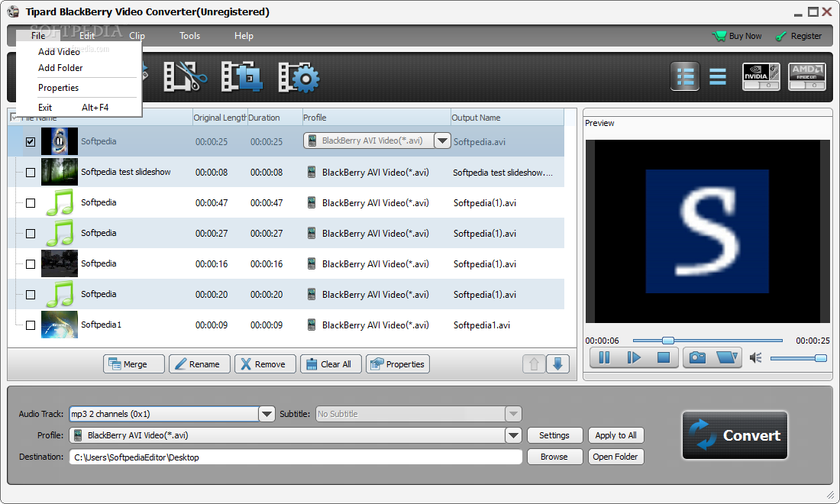Image resolution: width=840 pixels, height=504 pixels.
Task: Click the Softpedia test slideshow forest thumbnail
Action: 60,172
